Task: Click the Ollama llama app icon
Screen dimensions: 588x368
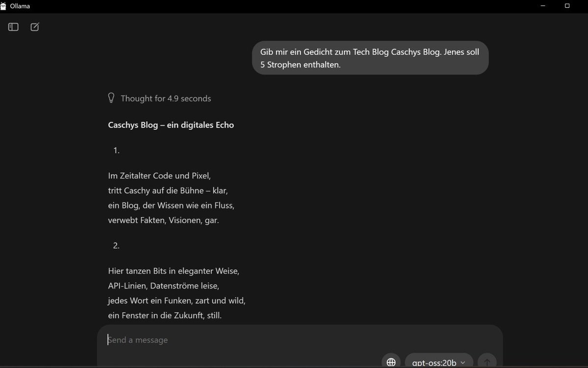Action: pos(4,6)
